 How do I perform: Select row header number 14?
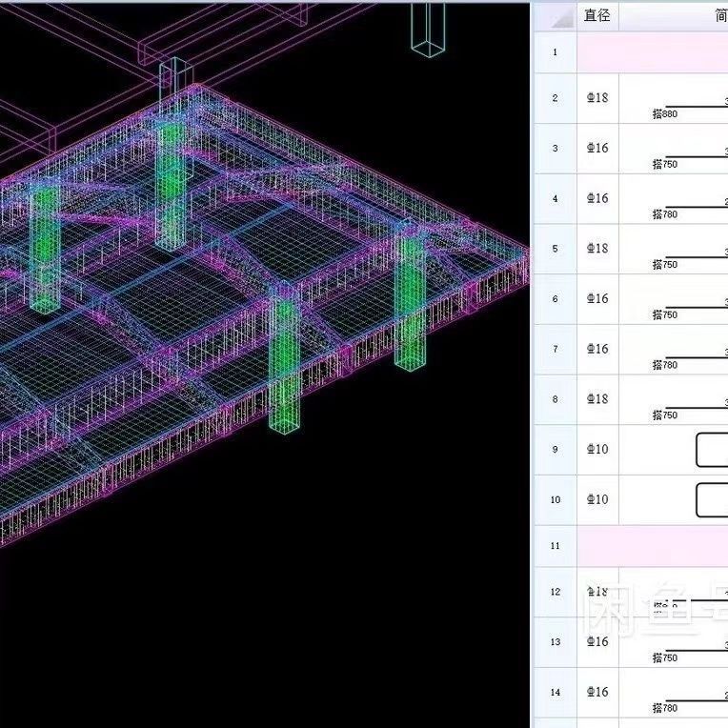556,692
